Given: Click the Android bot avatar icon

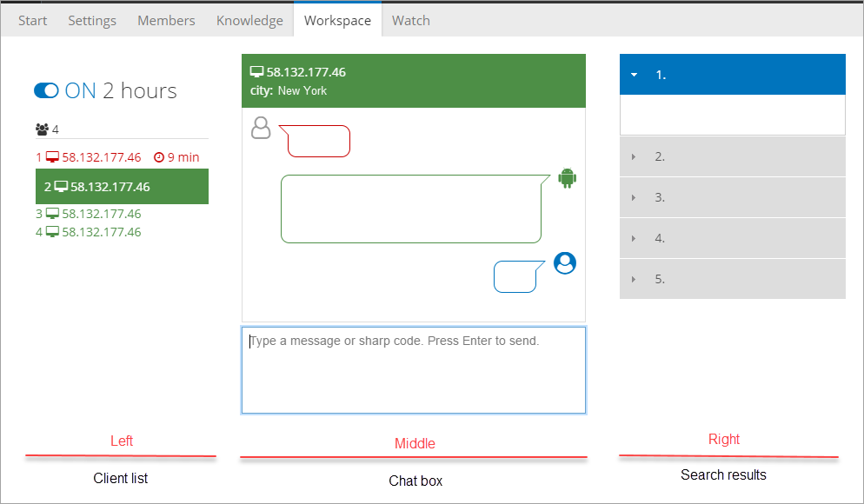Looking at the screenshot, I should pyautogui.click(x=568, y=178).
